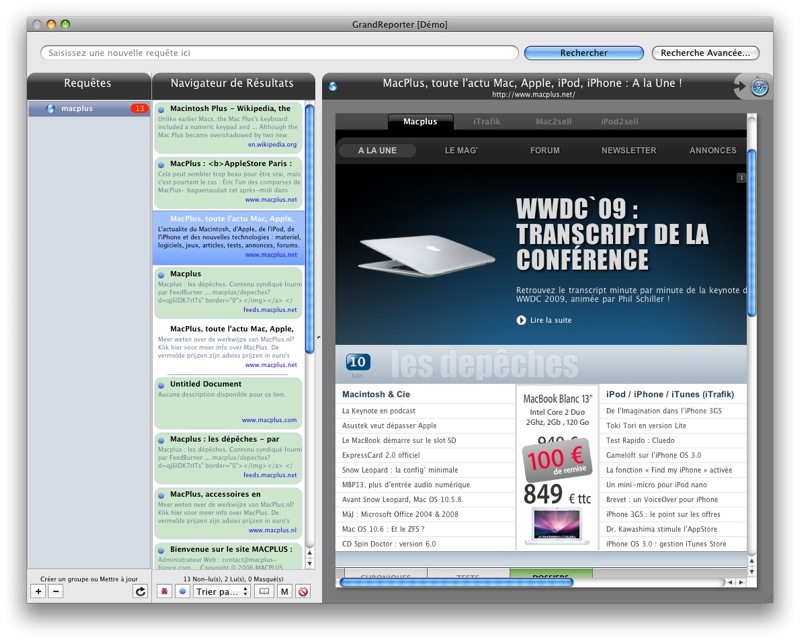Open 'Dr. Kawashima stimule l'AppStore' link
This screenshot has width=800, height=640.
pyautogui.click(x=662, y=529)
